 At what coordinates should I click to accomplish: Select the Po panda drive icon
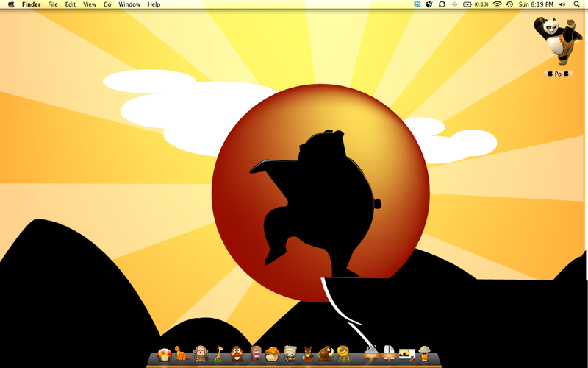(558, 40)
